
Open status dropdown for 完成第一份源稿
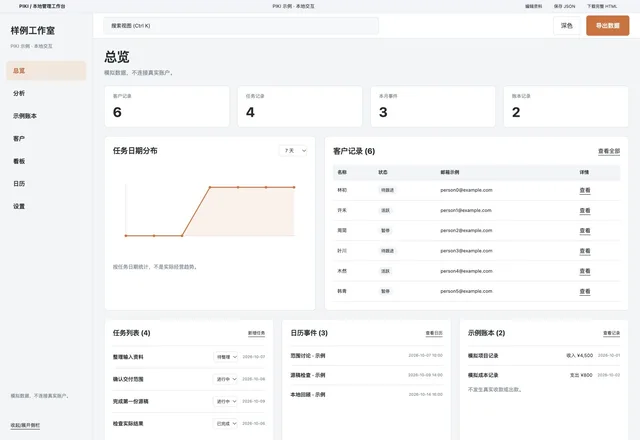click(x=225, y=401)
